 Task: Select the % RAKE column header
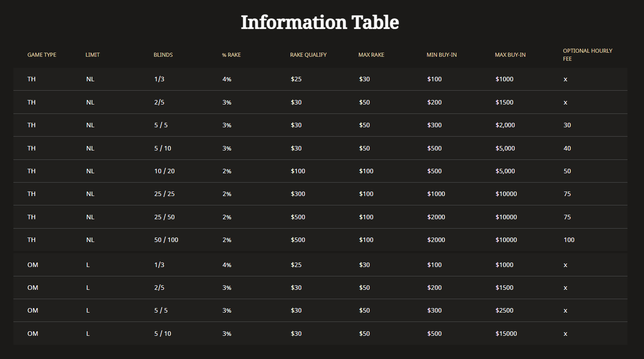pos(231,55)
